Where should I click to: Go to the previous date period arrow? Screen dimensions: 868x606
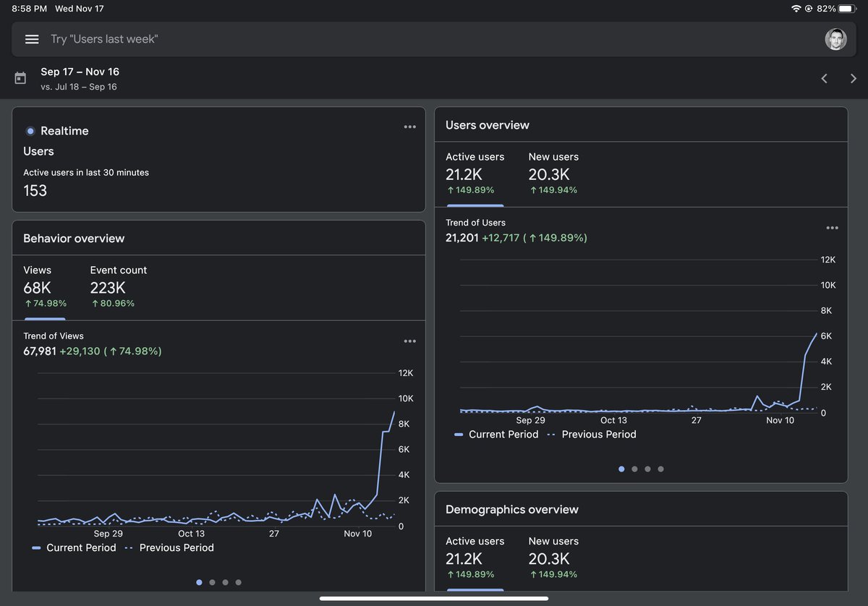(824, 78)
